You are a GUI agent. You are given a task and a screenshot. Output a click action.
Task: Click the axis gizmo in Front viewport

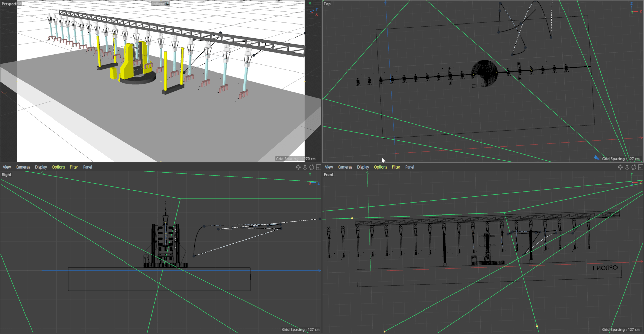[636, 179]
